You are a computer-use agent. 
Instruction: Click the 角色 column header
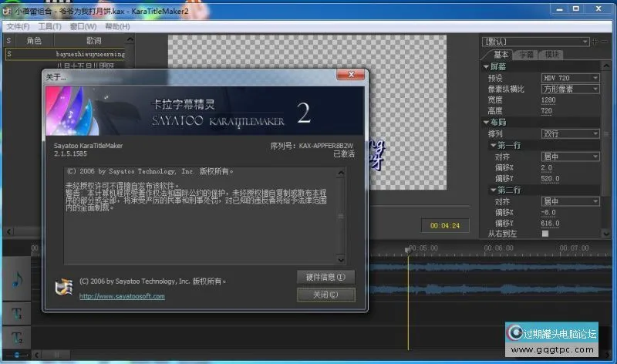click(x=34, y=41)
